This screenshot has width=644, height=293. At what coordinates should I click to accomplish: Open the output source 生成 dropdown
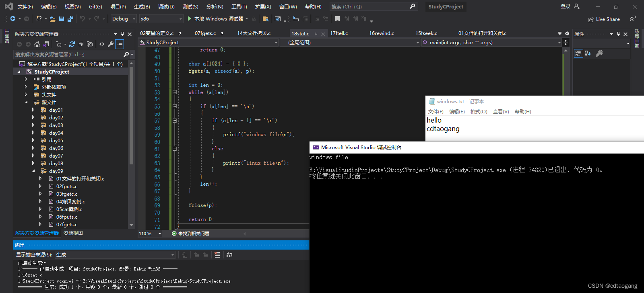(x=115, y=255)
